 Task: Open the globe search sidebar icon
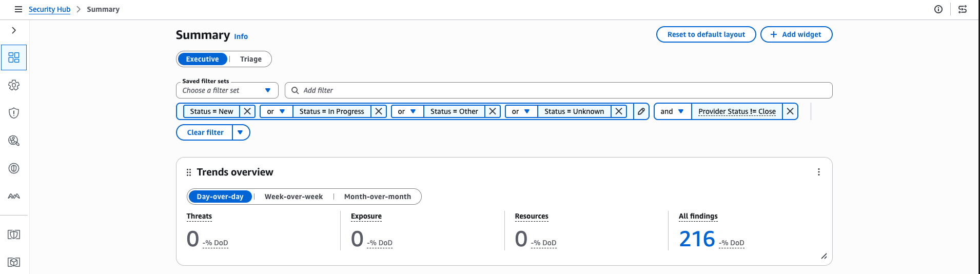tap(14, 141)
